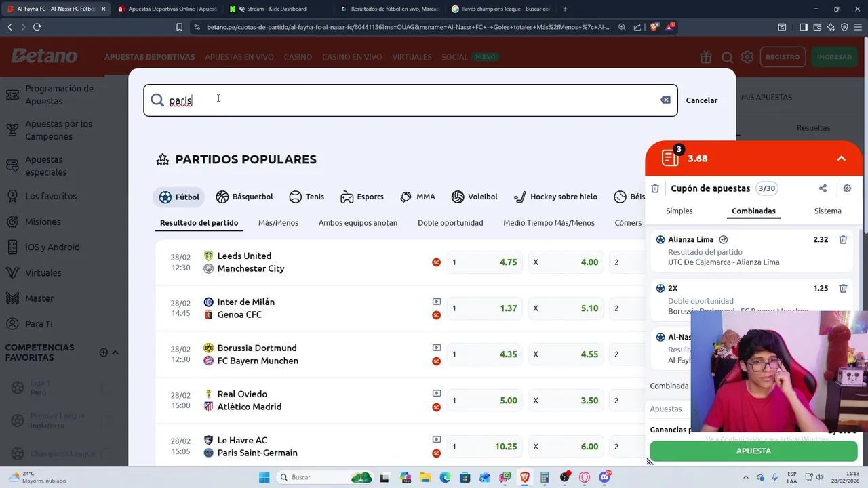Select the MMA sport filter

pos(418,197)
